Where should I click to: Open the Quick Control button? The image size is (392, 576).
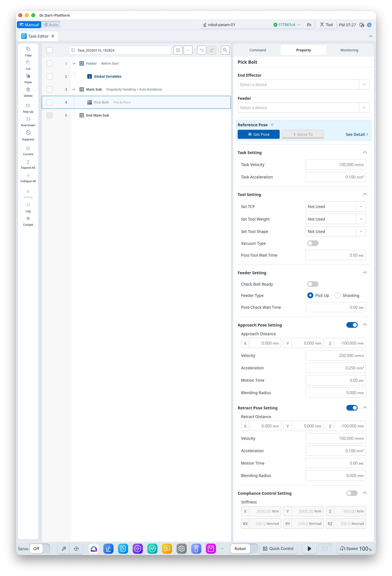pos(278,549)
